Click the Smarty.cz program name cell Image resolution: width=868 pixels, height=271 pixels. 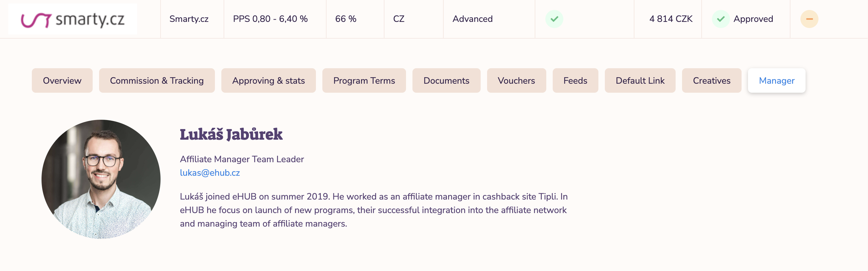pyautogui.click(x=189, y=19)
